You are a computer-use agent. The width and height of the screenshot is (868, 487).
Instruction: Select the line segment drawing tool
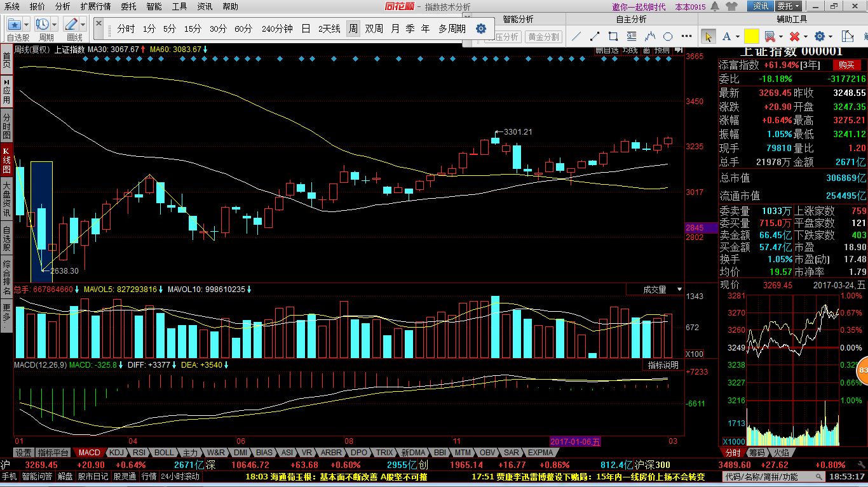(595, 37)
